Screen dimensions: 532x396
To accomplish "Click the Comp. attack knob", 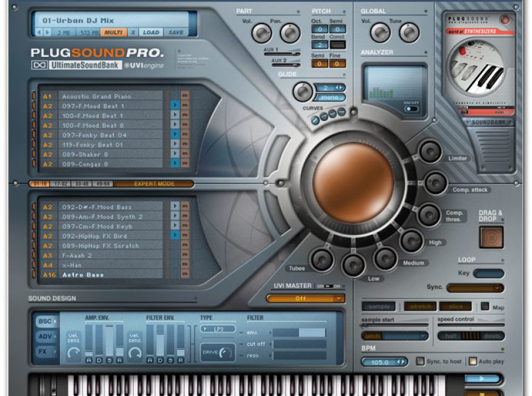I will (435, 183).
